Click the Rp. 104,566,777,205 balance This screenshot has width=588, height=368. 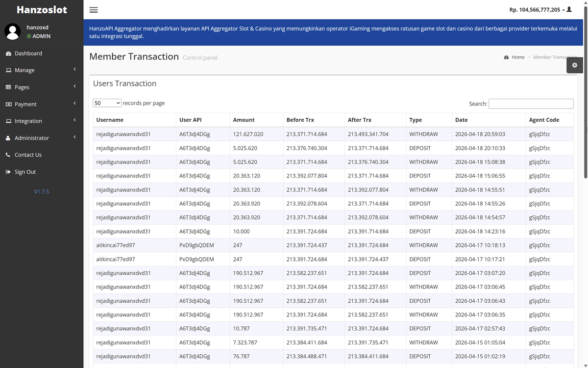535,10
